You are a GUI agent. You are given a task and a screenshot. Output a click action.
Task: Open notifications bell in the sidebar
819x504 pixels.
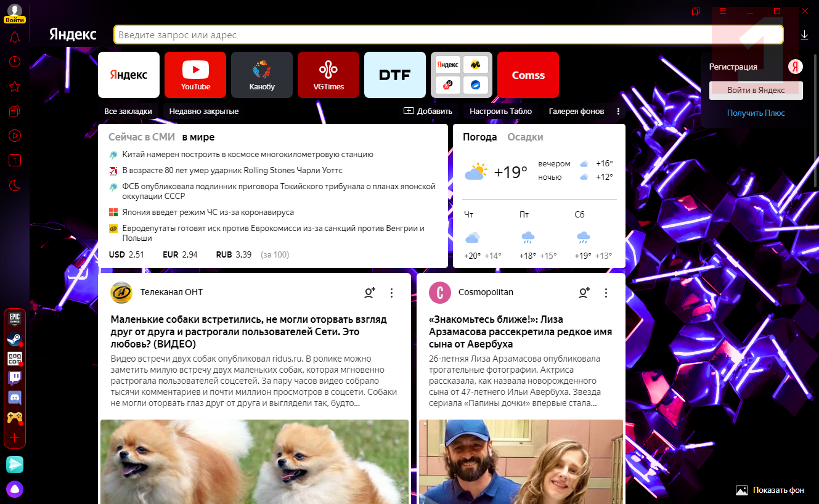pyautogui.click(x=15, y=37)
